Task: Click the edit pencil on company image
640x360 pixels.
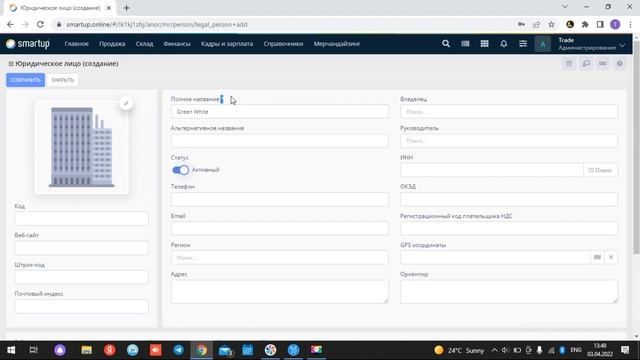Action: pos(126,103)
